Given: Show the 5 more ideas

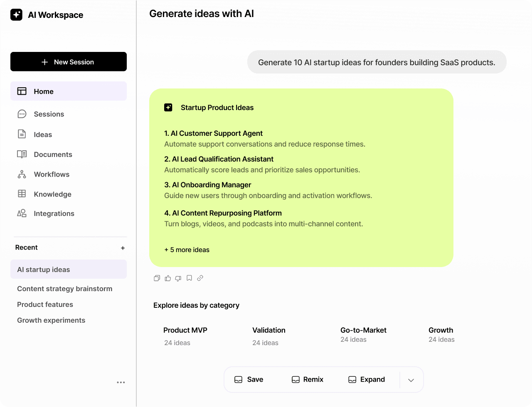Looking at the screenshot, I should (187, 250).
